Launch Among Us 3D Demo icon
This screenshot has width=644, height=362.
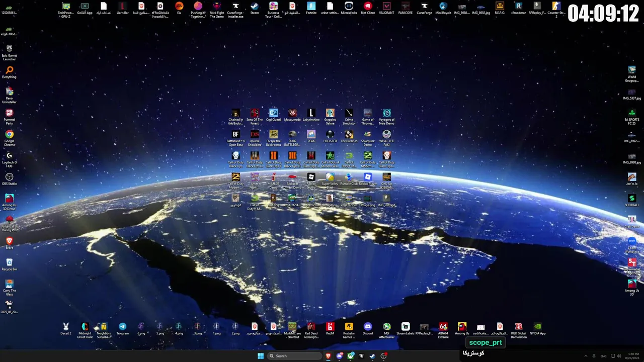point(9,202)
